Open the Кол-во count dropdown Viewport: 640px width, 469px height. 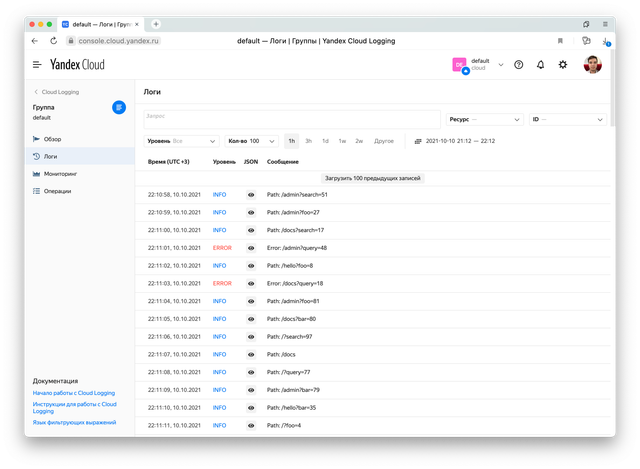click(x=250, y=141)
